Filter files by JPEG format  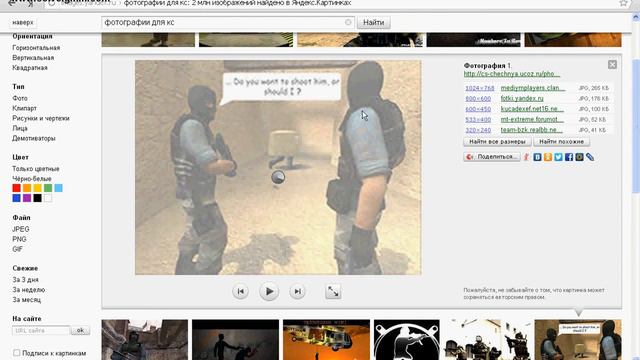(x=21, y=229)
